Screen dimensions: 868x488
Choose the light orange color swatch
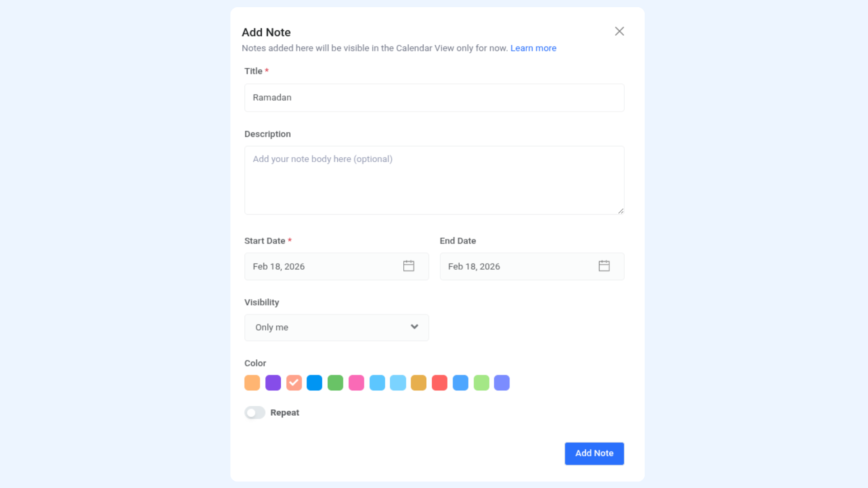coord(252,383)
